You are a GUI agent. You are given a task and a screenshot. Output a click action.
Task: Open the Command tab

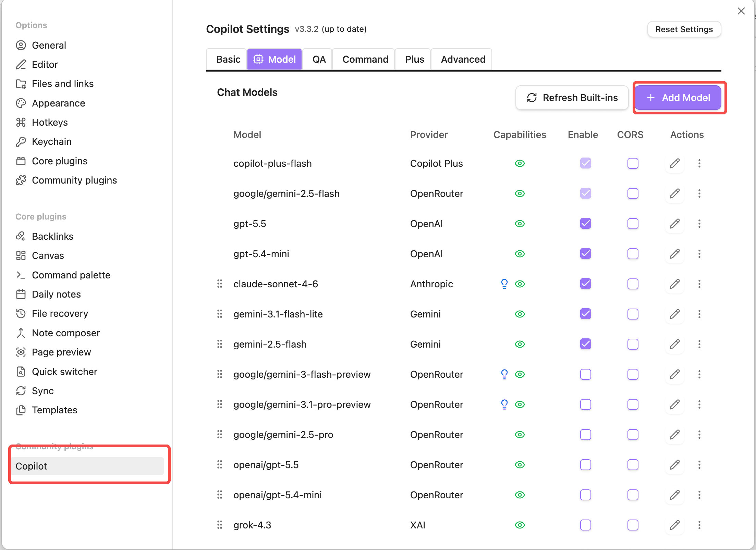pyautogui.click(x=363, y=59)
